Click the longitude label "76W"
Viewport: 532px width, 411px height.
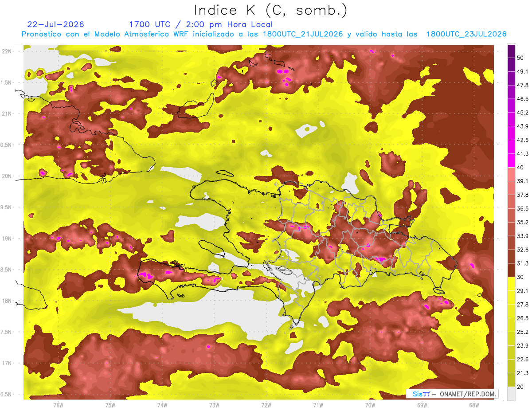pyautogui.click(x=58, y=405)
